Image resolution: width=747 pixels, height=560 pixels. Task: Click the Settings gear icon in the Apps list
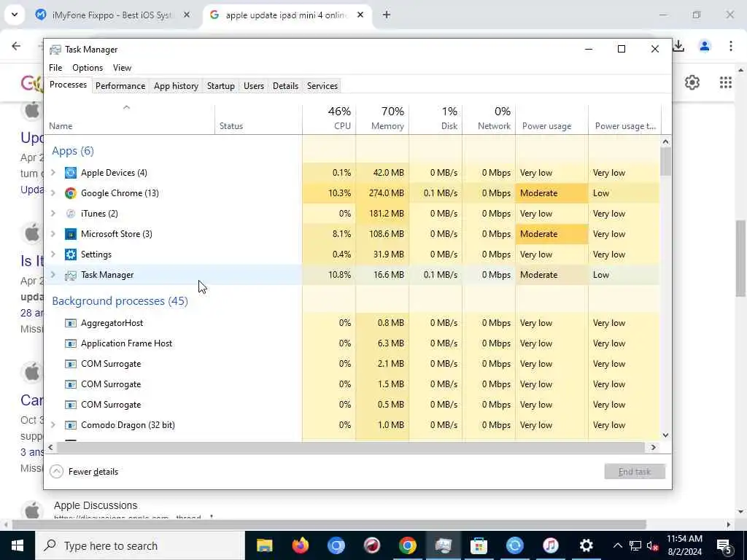pyautogui.click(x=71, y=254)
